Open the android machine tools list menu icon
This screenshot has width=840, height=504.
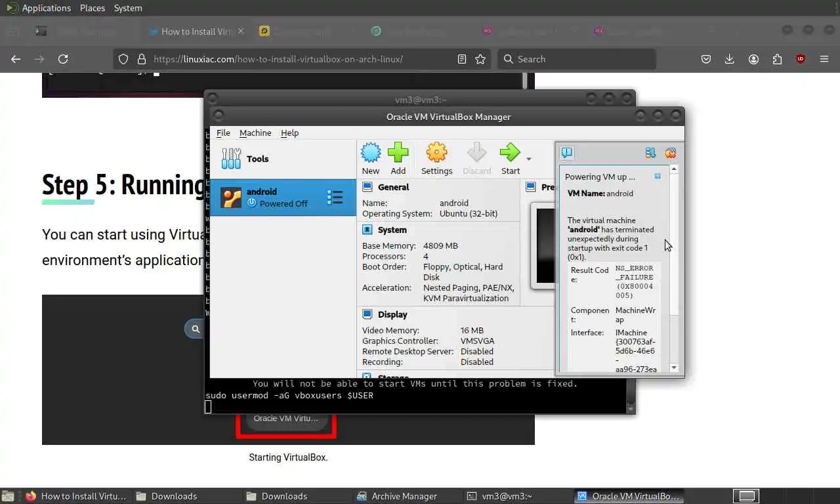[x=335, y=198]
